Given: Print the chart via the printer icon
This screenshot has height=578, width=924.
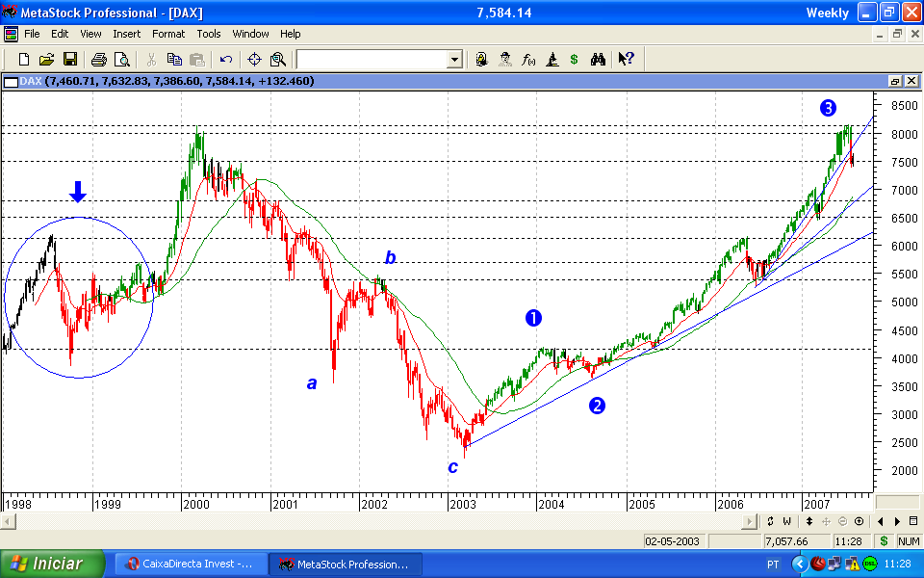Looking at the screenshot, I should click(98, 59).
